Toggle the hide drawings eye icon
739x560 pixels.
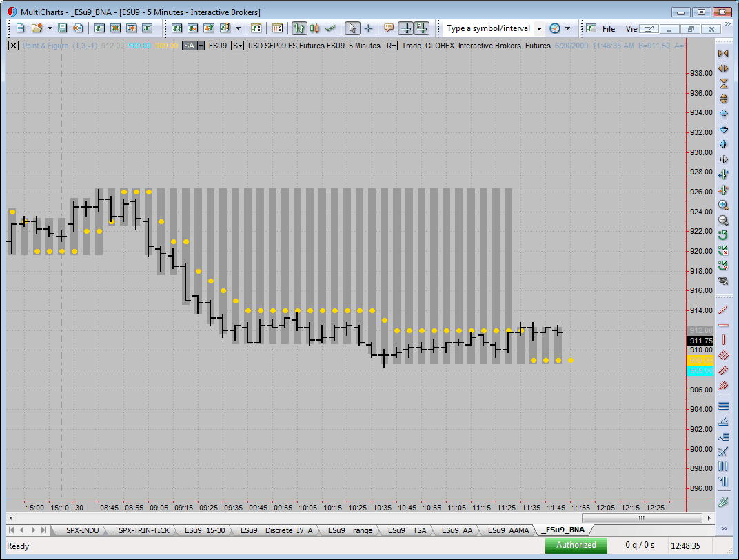tap(723, 281)
